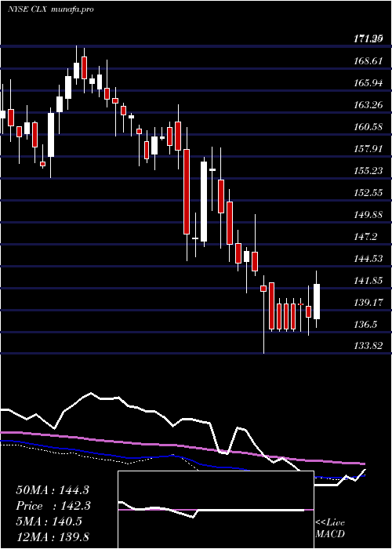Viewport: 392px width, 549px height.
Task: Click the highest white candle near 168
Action: [x=76, y=71]
